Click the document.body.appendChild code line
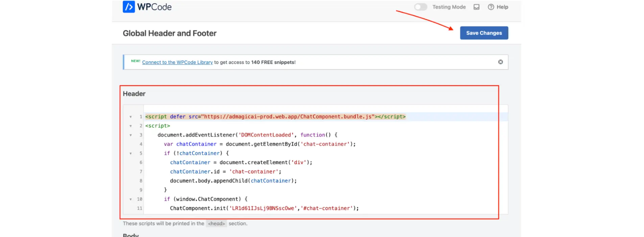 click(x=233, y=181)
